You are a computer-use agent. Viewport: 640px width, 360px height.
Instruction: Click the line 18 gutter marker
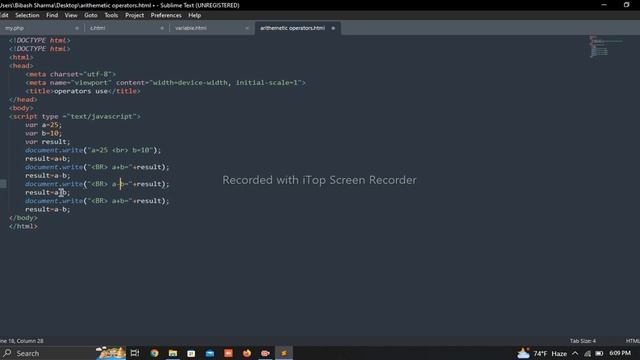tap(3, 184)
